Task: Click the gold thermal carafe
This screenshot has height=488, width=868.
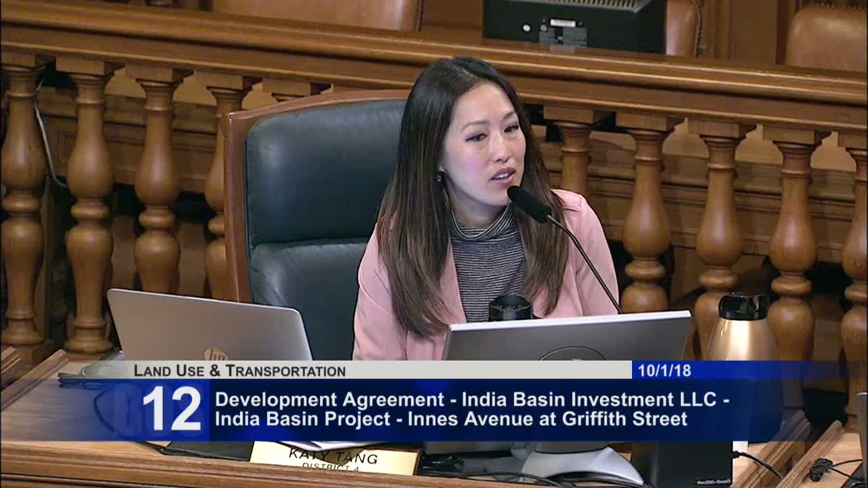Action: (743, 327)
